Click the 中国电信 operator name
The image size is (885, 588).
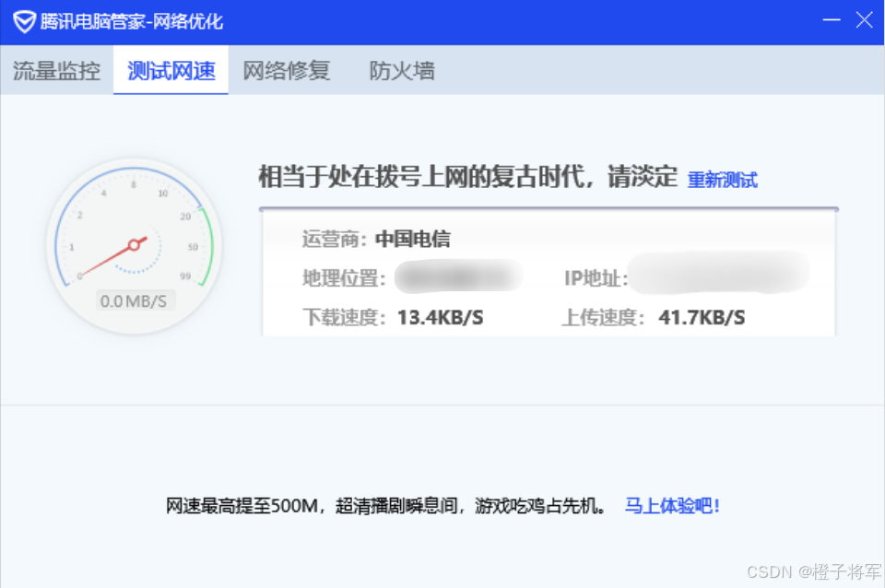[x=413, y=240]
